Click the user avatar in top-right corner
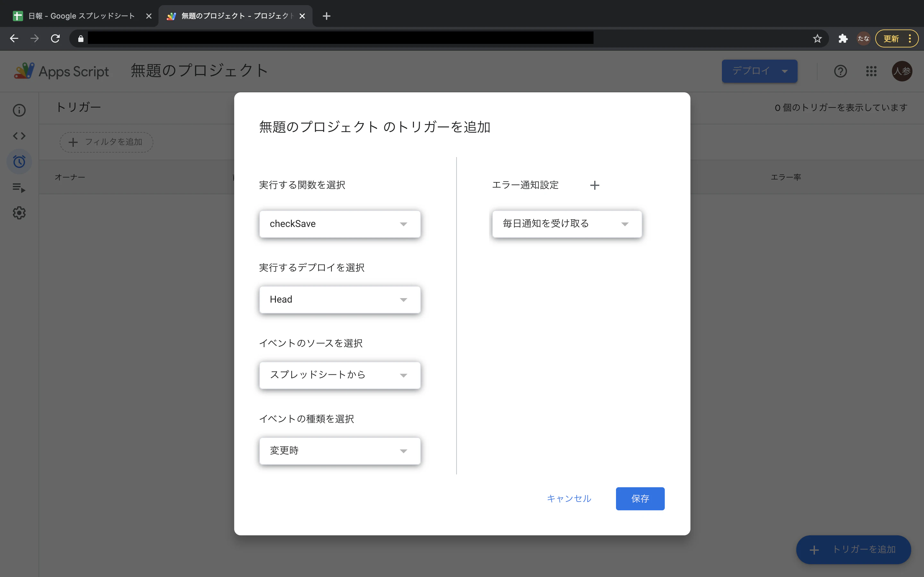This screenshot has width=924, height=577. tap(902, 71)
